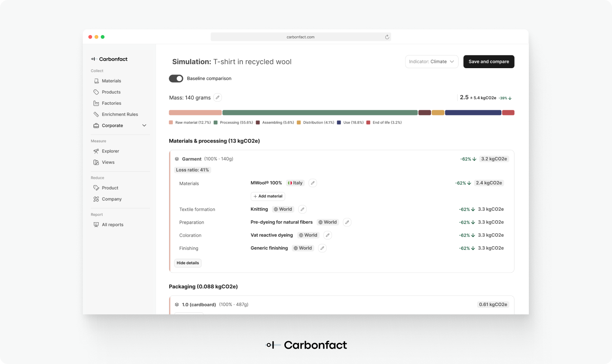Open Factories in the sidebar
Viewport: 612px width, 364px height.
click(112, 103)
